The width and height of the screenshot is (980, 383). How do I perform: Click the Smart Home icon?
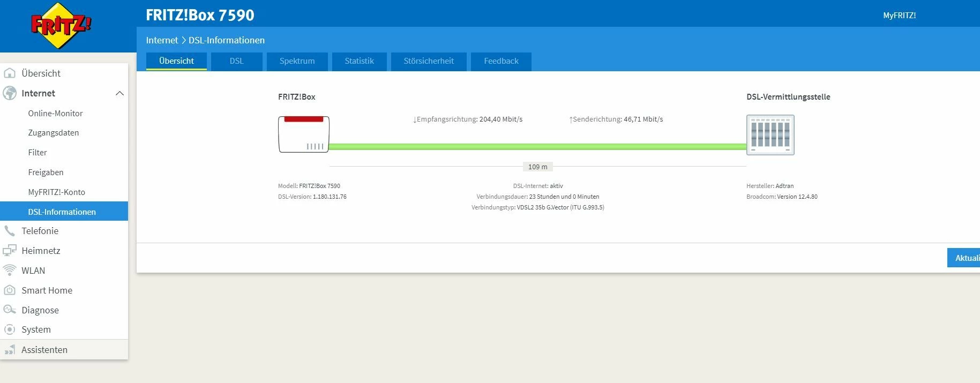[x=10, y=290]
